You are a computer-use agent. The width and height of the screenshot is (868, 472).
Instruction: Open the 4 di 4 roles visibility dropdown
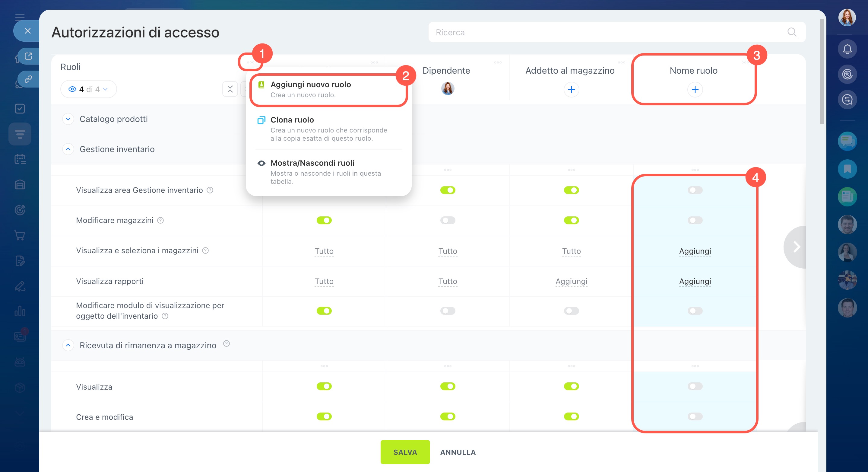click(x=88, y=89)
